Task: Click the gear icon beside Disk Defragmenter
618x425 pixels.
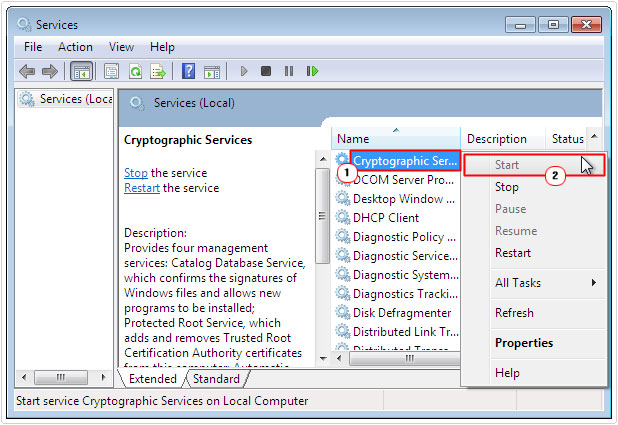Action: (x=343, y=312)
